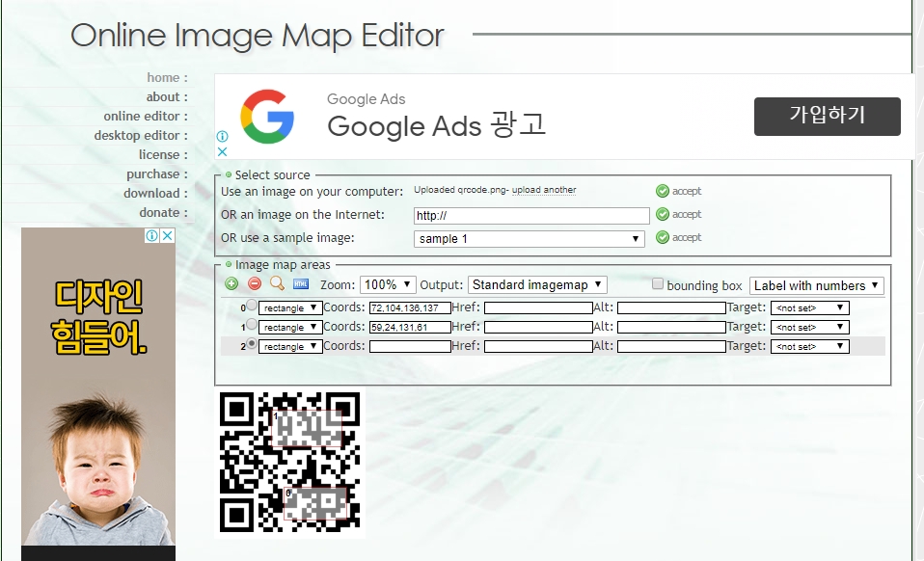Click info icon on sidebar baby ad
This screenshot has width=924, height=561.
(152, 235)
